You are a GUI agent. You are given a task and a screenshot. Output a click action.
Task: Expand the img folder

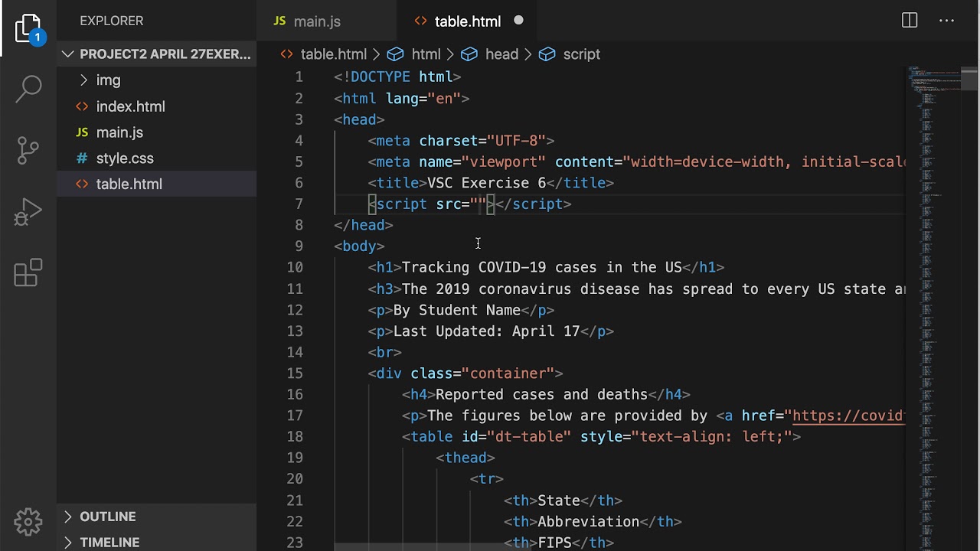pyautogui.click(x=84, y=80)
